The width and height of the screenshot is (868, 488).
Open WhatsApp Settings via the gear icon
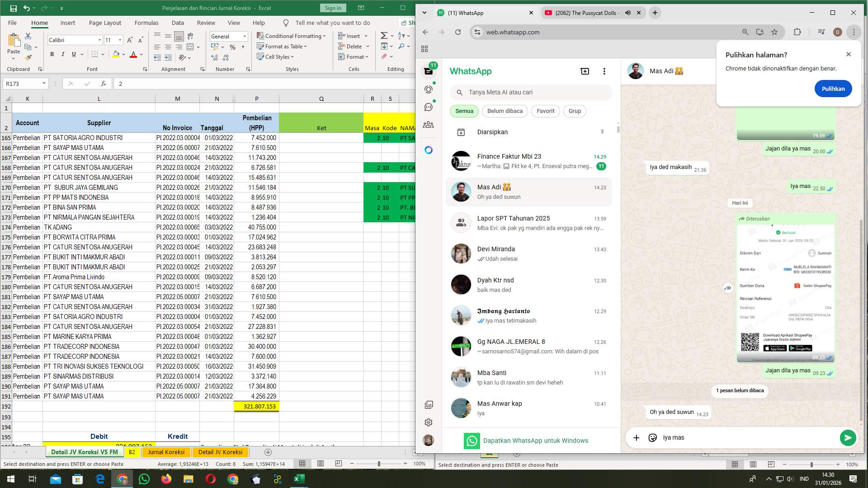click(x=428, y=422)
